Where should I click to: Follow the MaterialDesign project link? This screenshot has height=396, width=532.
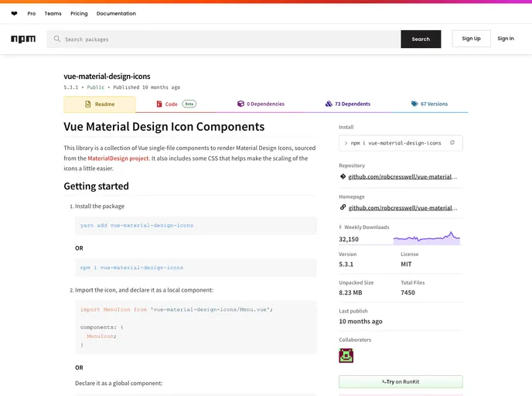coord(118,159)
